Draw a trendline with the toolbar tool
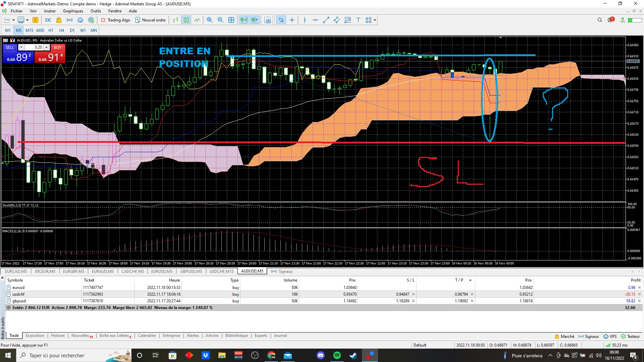Image resolution: width=644 pixels, height=362 pixels. point(326,20)
